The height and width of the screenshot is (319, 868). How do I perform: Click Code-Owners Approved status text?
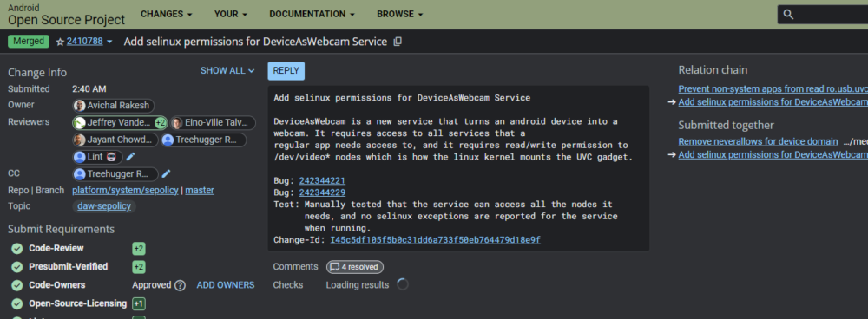pos(152,285)
